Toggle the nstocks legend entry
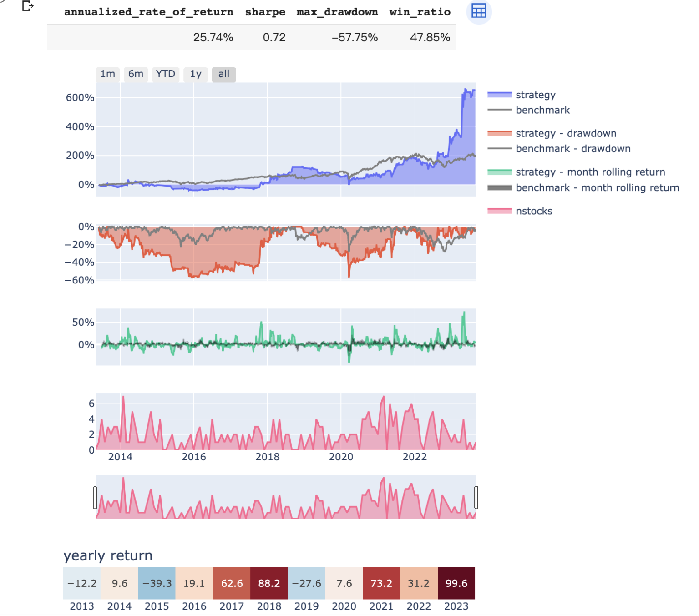Viewport: 699px width, 616px height. pos(534,211)
